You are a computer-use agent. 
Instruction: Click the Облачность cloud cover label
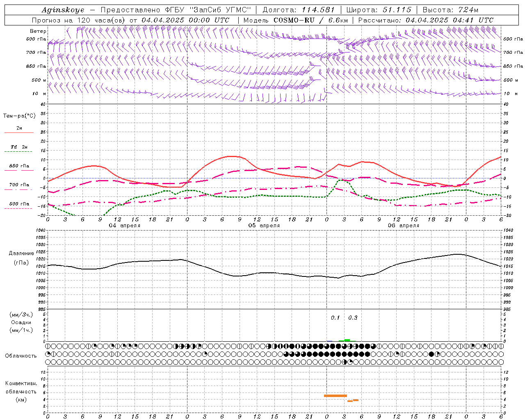(21, 356)
